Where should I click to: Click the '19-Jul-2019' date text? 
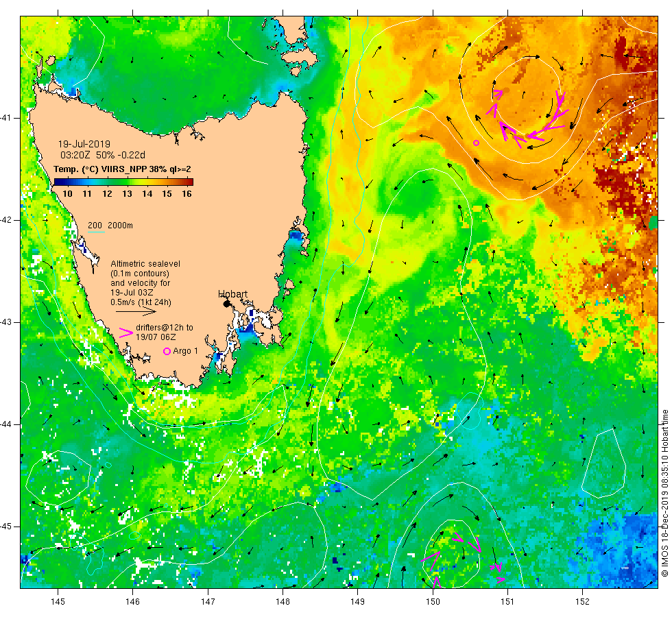tap(84, 144)
